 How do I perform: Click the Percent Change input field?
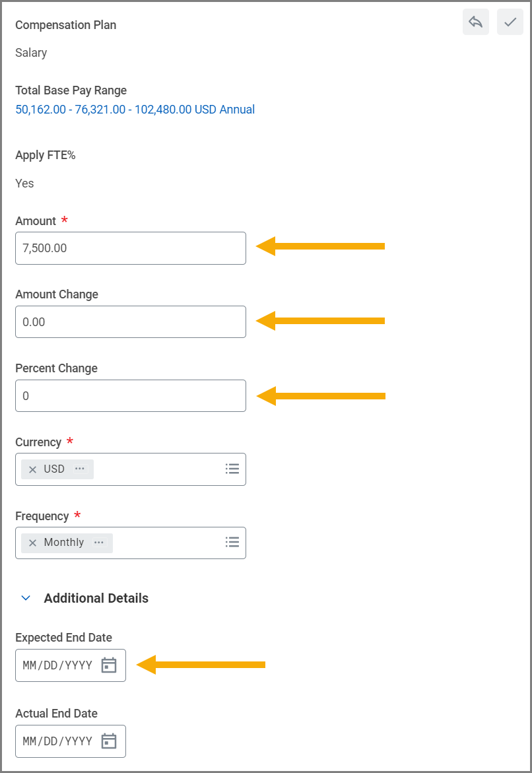coord(130,396)
